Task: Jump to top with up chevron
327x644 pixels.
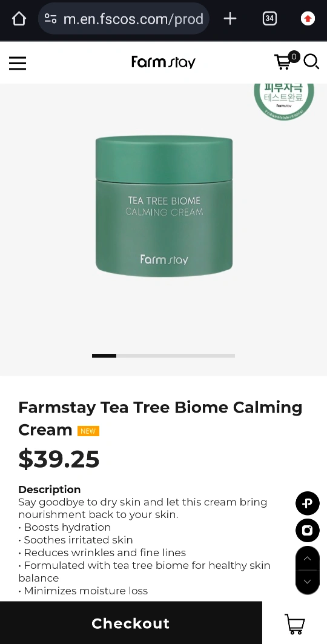Action: 307,559
